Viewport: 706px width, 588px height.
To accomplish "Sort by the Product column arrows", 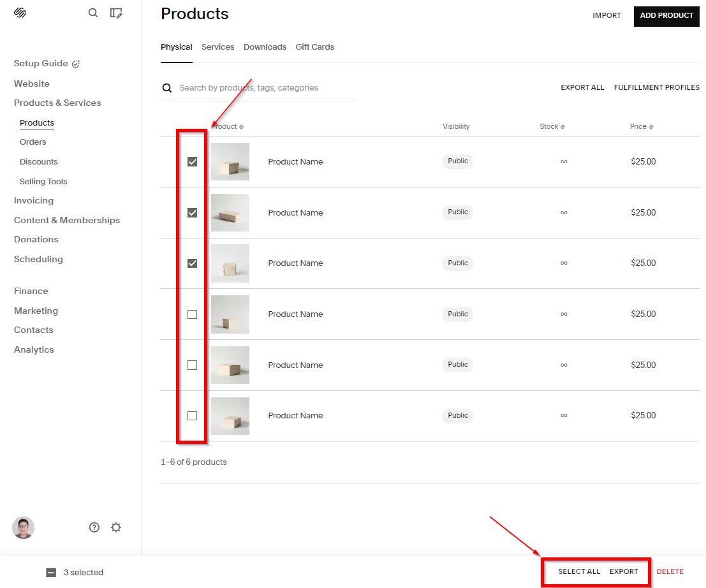I will click(x=241, y=127).
